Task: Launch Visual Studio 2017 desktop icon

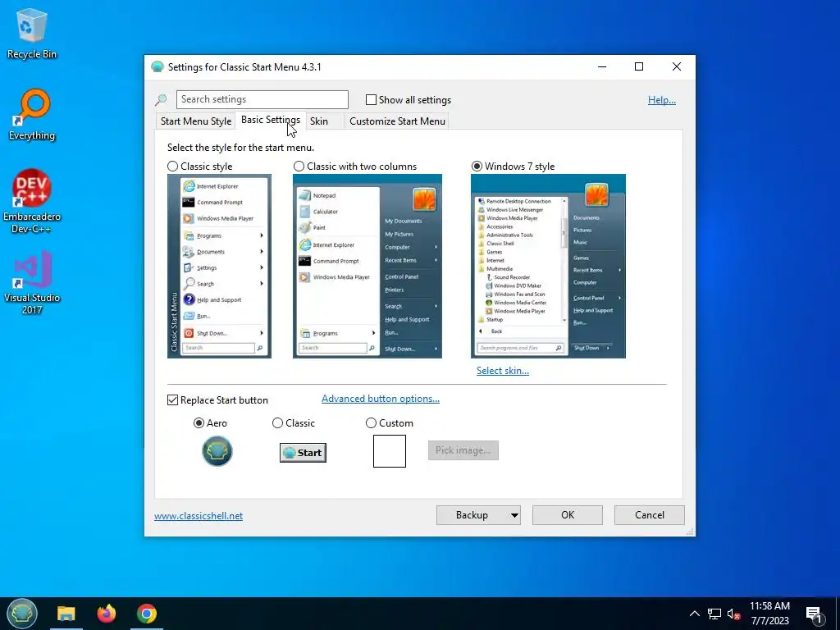Action: click(32, 282)
